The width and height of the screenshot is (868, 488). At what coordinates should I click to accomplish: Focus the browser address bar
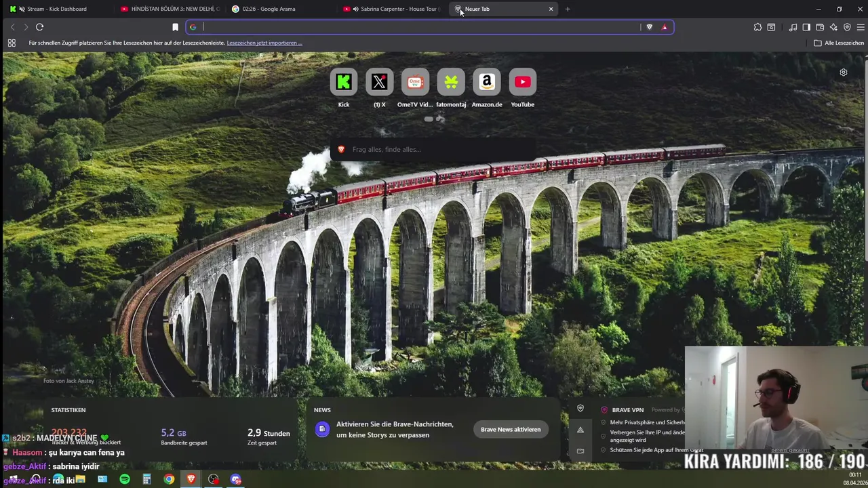coord(420,27)
